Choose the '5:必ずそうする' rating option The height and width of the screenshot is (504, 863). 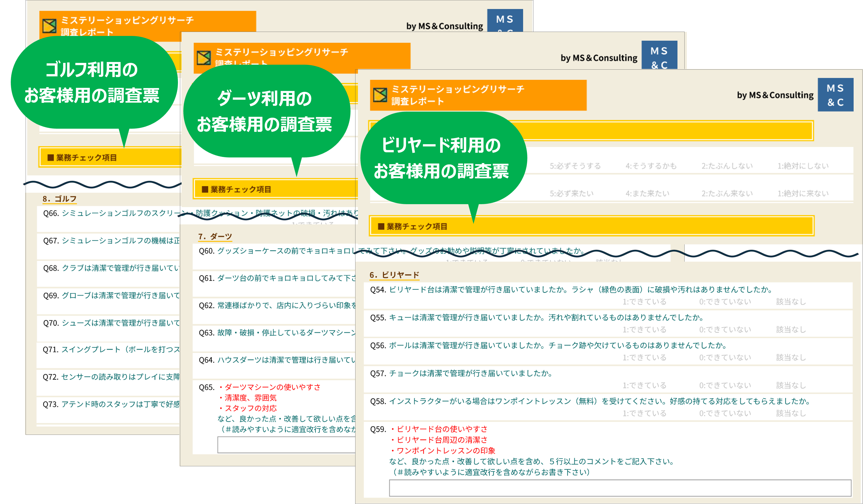[x=575, y=166]
